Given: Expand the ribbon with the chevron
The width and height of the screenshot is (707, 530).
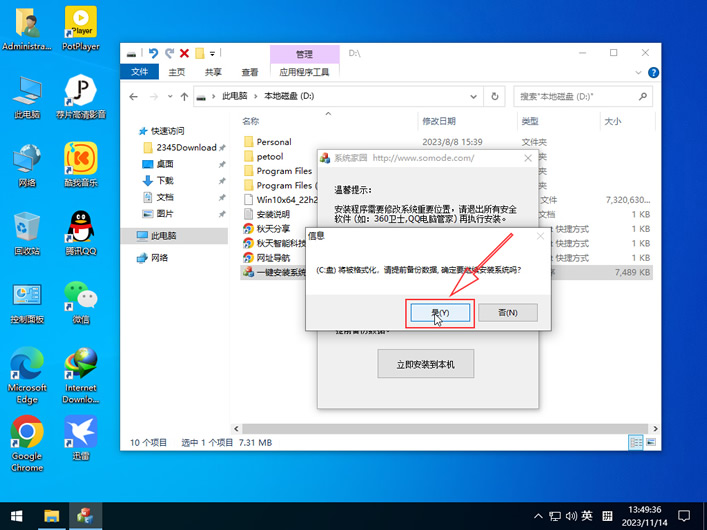Looking at the screenshot, I should coord(638,73).
